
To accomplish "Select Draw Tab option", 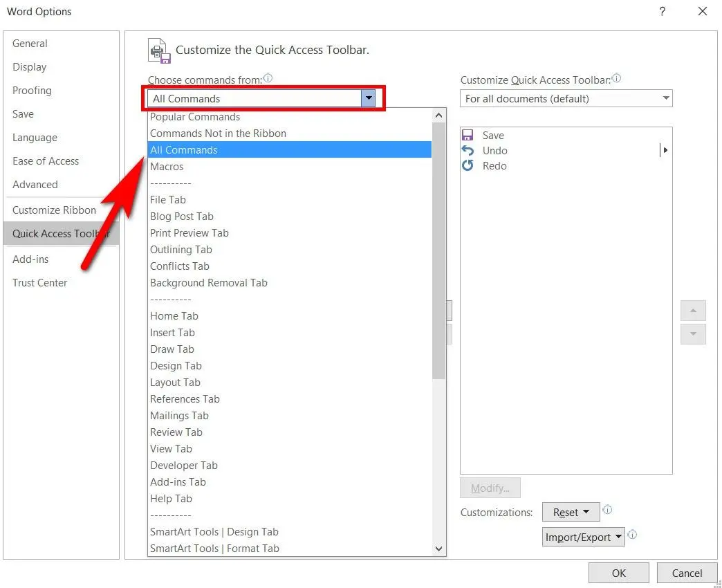I will coord(290,349).
